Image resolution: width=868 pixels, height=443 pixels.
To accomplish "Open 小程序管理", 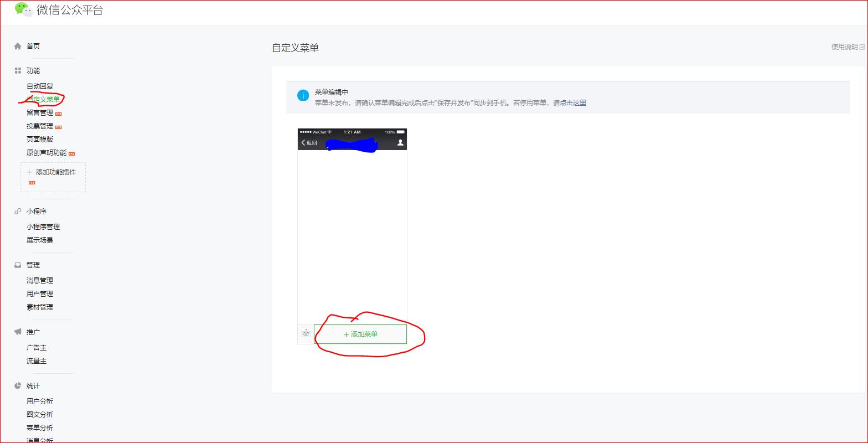I will tap(43, 227).
